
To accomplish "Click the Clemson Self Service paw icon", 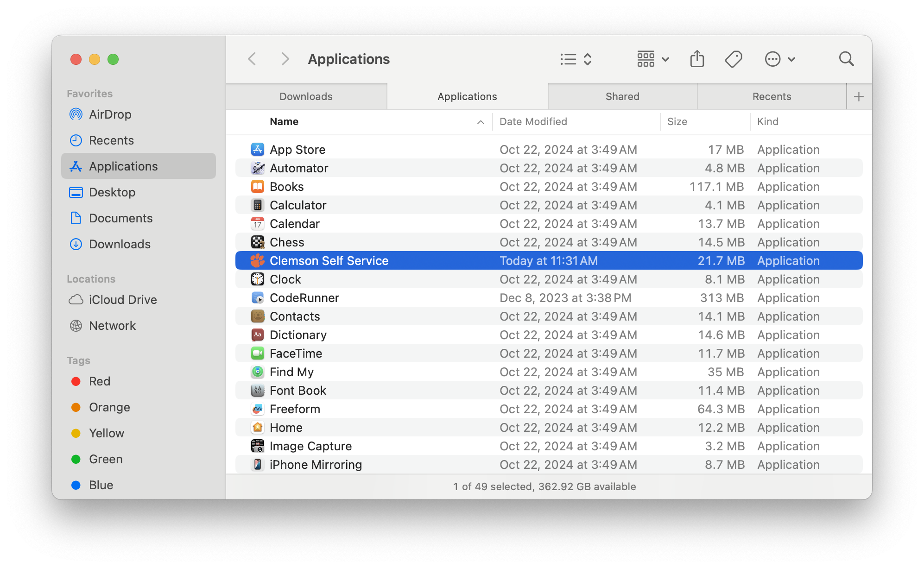I will 258,260.
